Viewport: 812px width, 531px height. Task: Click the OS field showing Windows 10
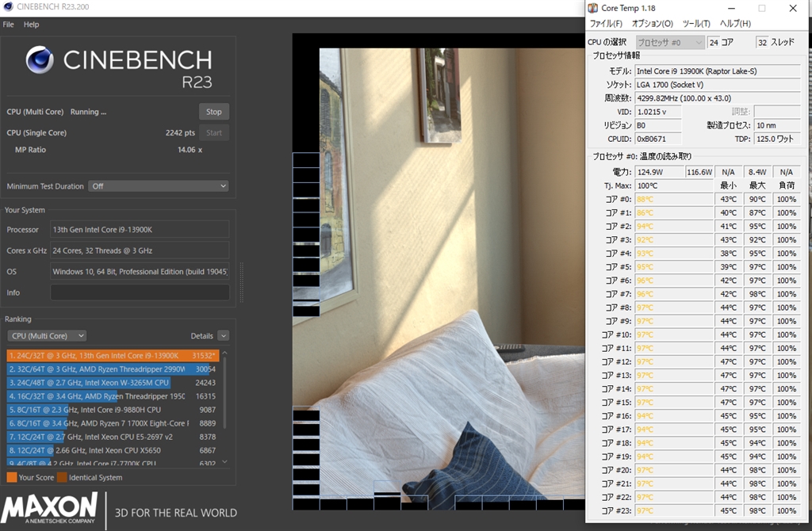point(140,272)
